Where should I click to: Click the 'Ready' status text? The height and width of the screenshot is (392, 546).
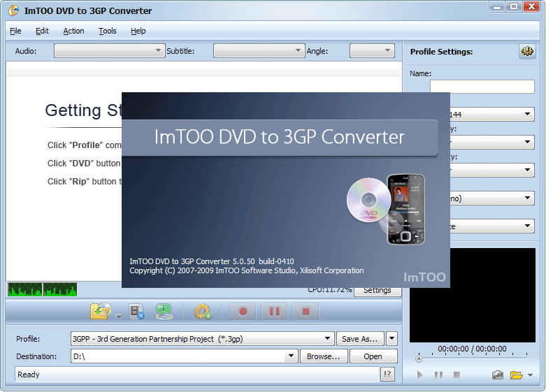pyautogui.click(x=29, y=375)
